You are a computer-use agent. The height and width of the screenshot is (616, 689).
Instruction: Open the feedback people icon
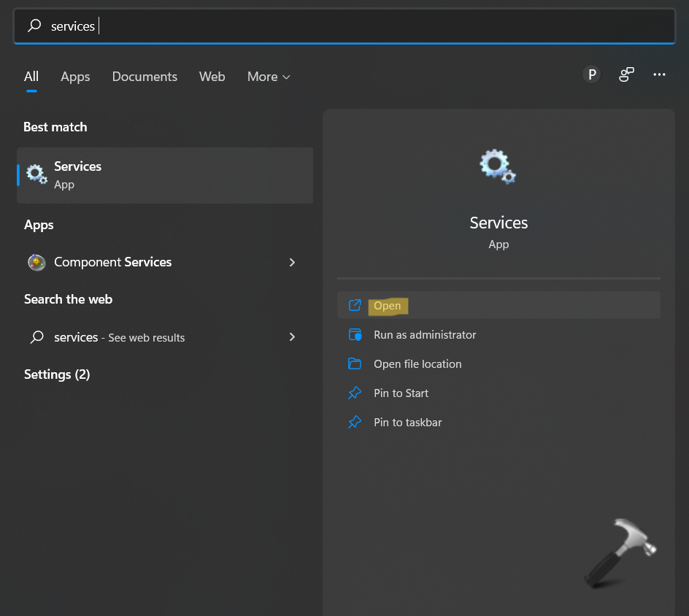pos(626,74)
